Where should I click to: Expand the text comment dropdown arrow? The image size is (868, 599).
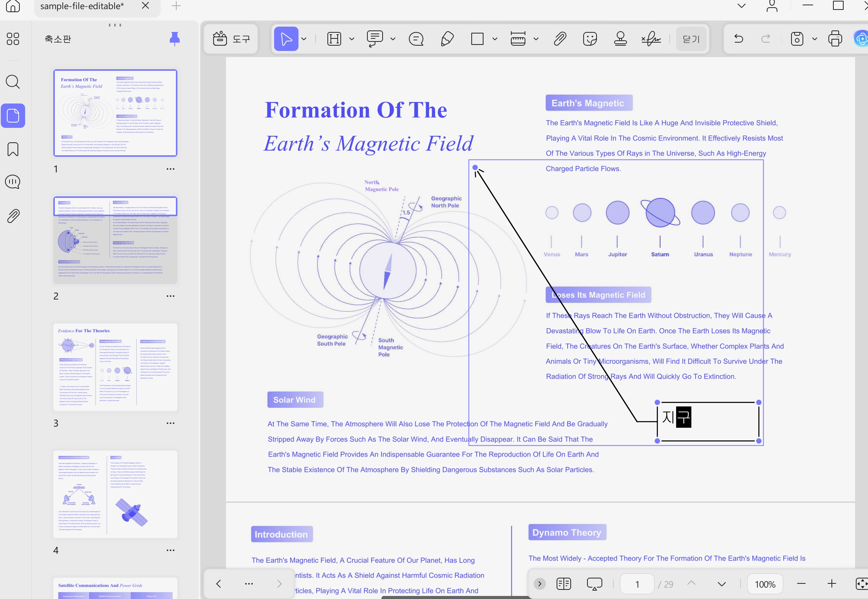tap(393, 39)
